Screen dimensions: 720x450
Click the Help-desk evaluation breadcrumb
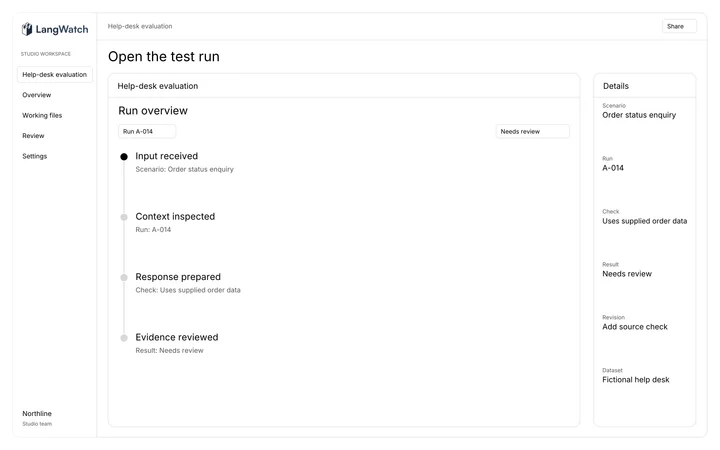coord(140,26)
